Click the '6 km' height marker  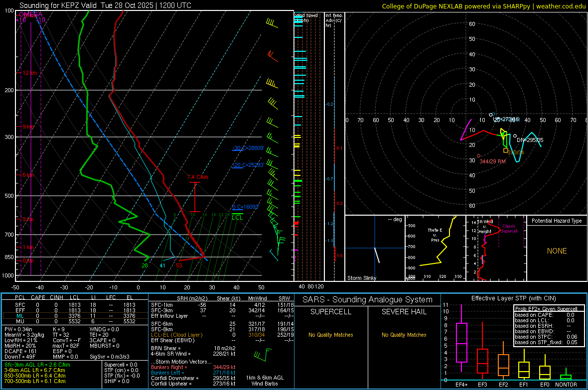pos(28,175)
